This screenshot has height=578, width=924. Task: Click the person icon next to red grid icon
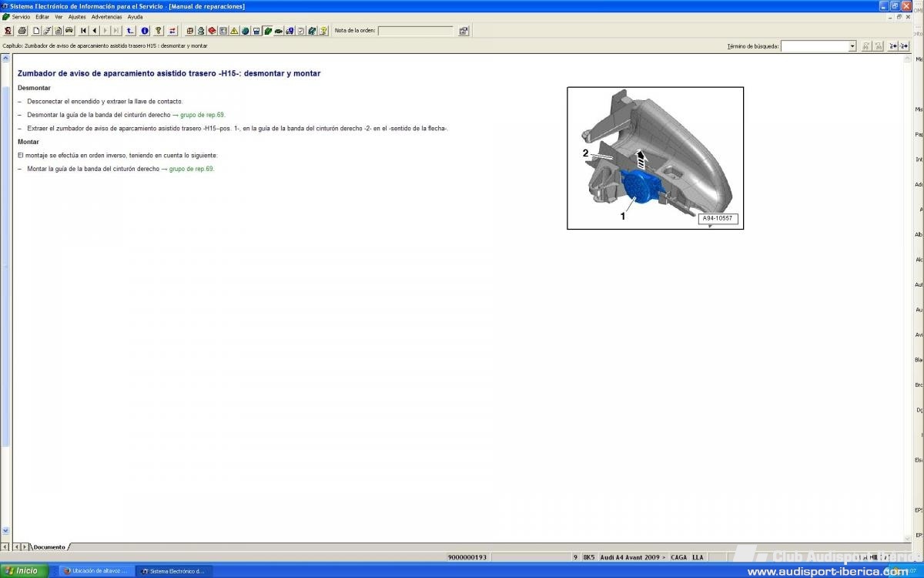pyautogui.click(x=201, y=31)
